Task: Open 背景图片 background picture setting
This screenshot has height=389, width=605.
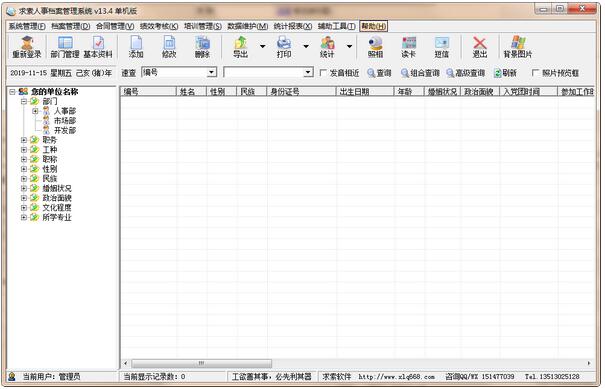Action: point(518,47)
